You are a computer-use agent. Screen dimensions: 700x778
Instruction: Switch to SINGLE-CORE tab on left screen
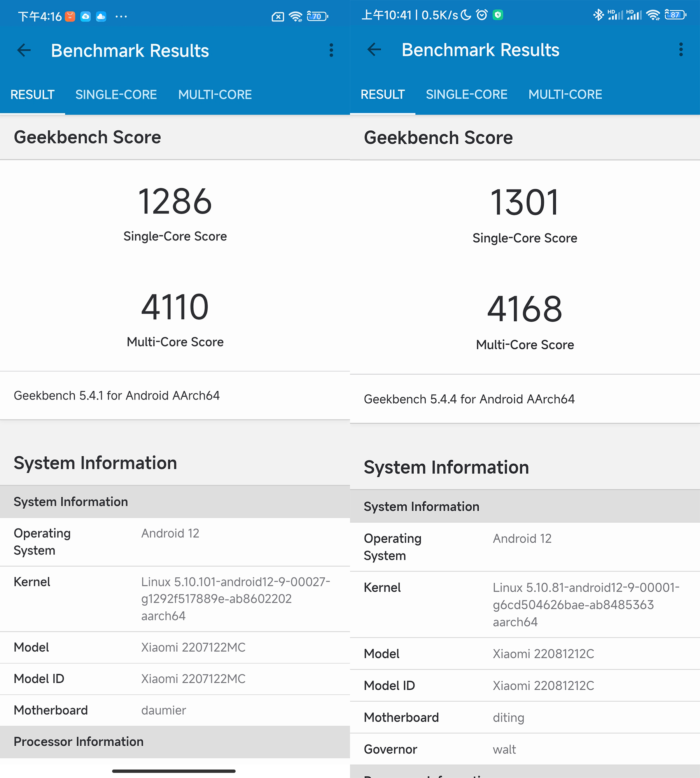116,95
